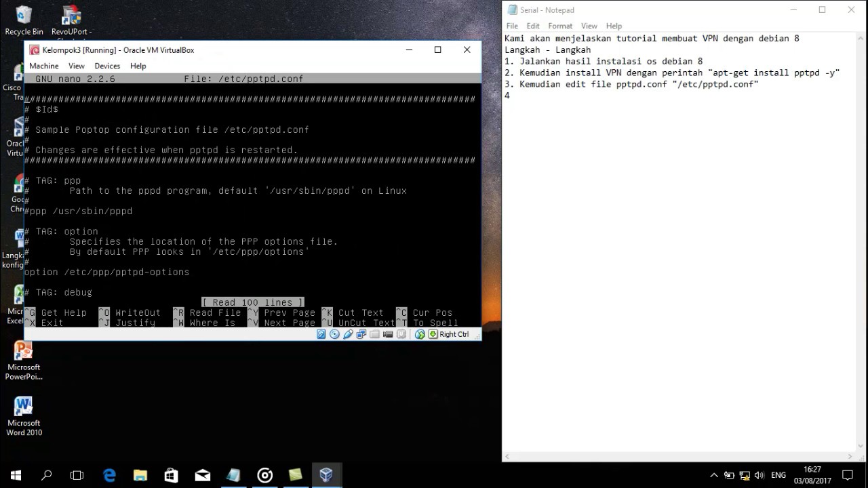Click the Recycle Bin desktop icon
This screenshot has height=488, width=868.
pyautogui.click(x=24, y=20)
